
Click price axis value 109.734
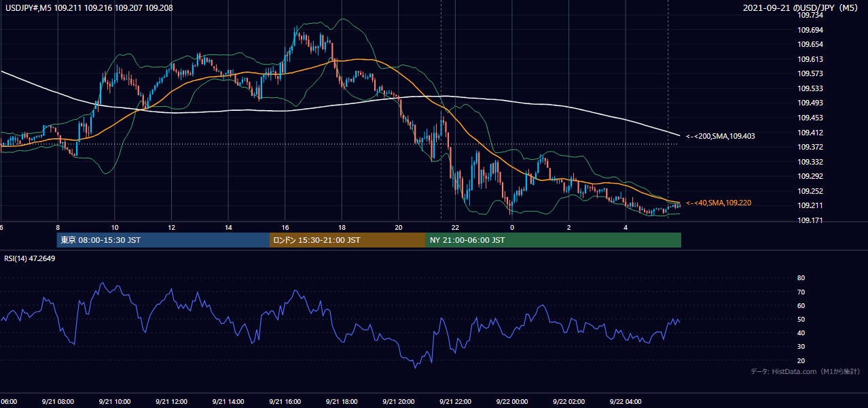[x=810, y=15]
